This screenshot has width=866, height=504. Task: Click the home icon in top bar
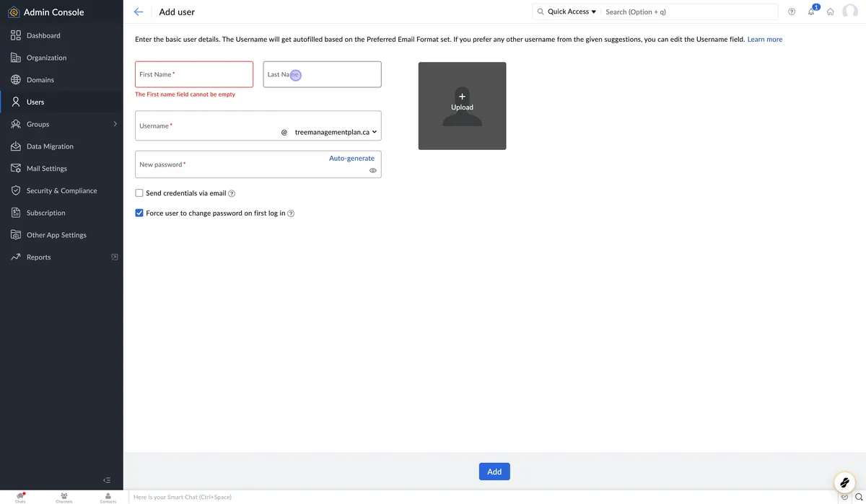831,12
